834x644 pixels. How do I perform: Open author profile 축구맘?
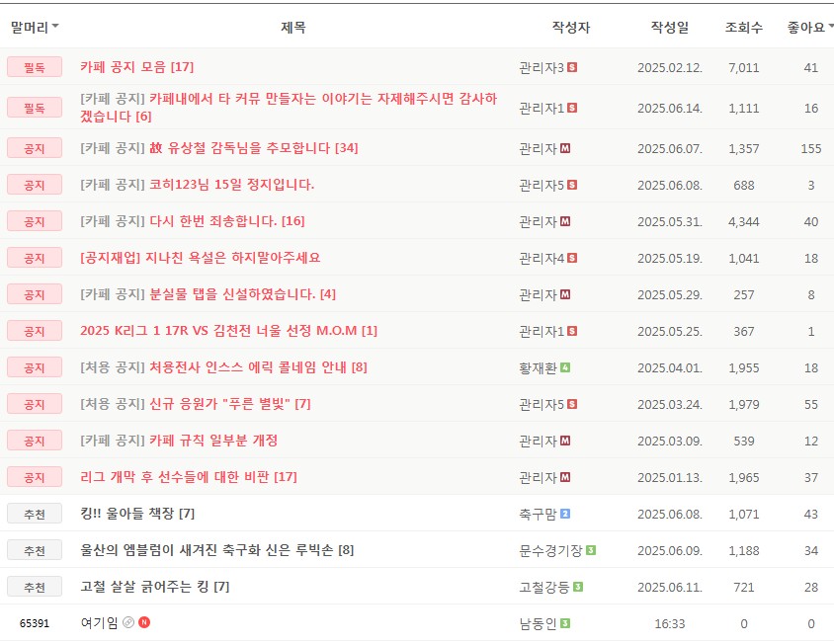tap(539, 515)
